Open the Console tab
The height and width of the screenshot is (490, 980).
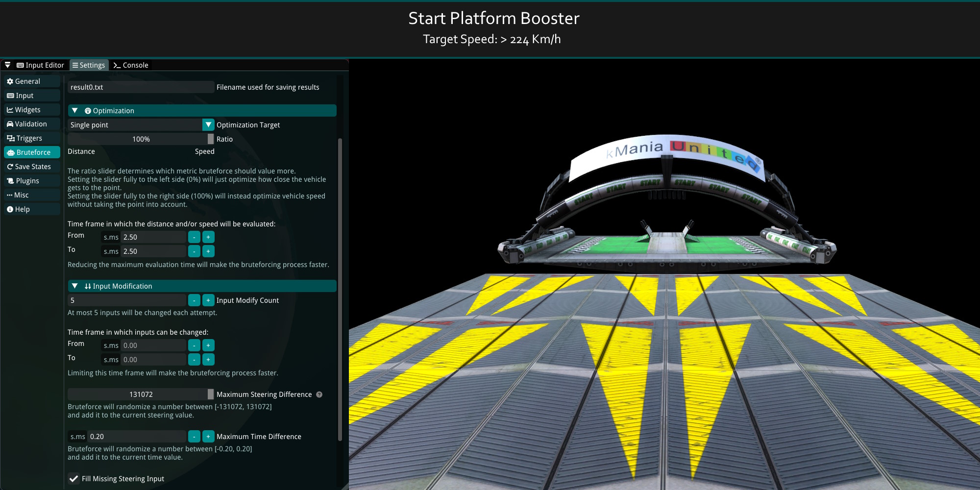131,65
